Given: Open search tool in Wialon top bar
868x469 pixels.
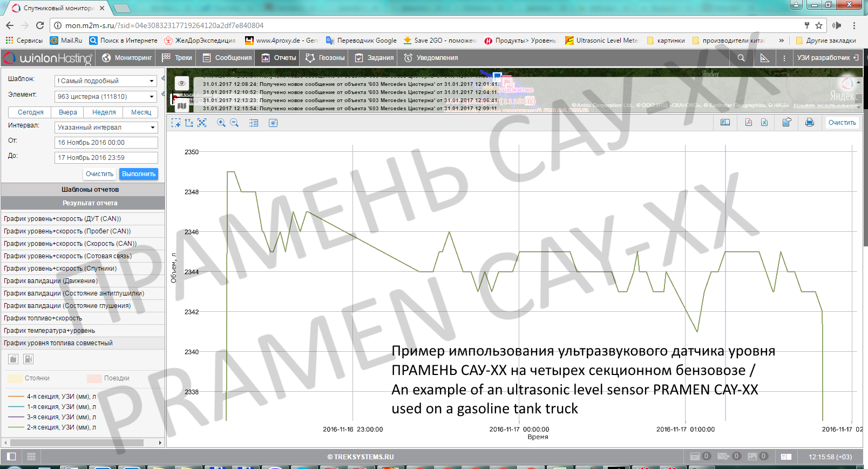Looking at the screenshot, I should [x=741, y=58].
